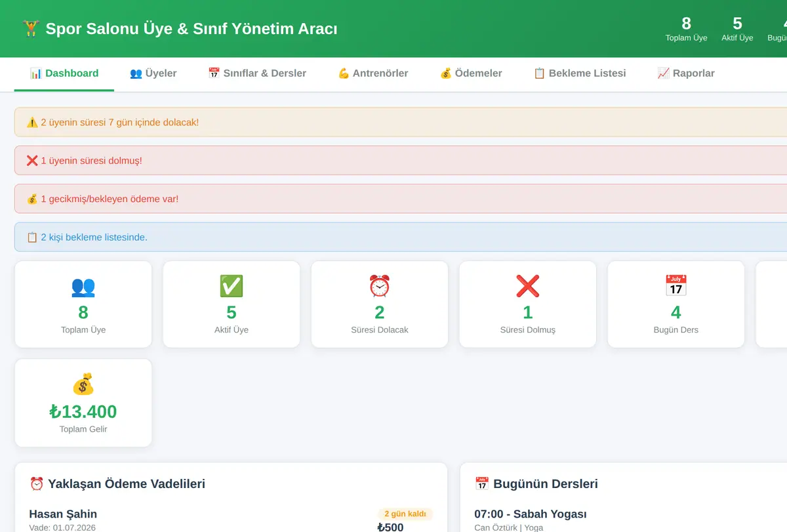Switch to the Üyeler tab
Viewport: 787px width, 532px height.
pos(153,73)
